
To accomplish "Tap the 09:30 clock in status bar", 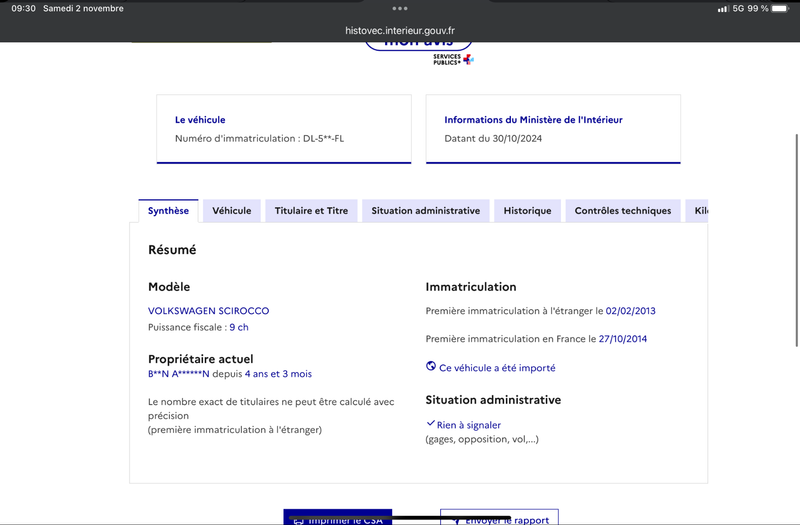I will tap(23, 8).
